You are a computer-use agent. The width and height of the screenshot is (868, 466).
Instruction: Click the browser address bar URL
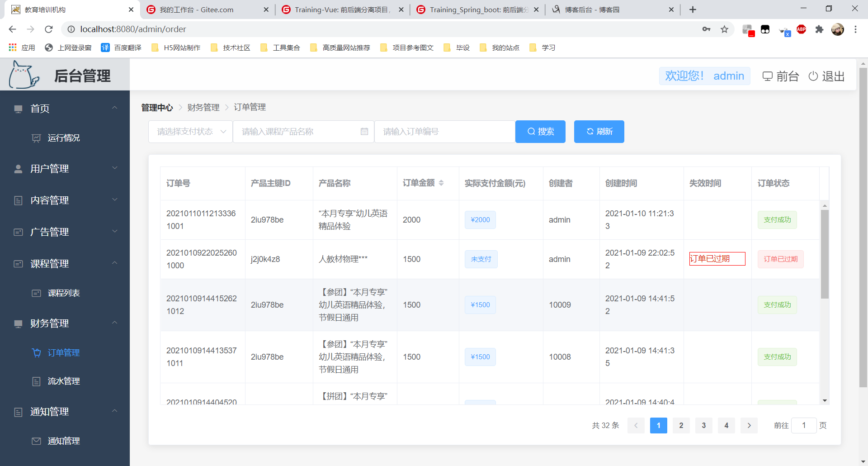pyautogui.click(x=133, y=29)
